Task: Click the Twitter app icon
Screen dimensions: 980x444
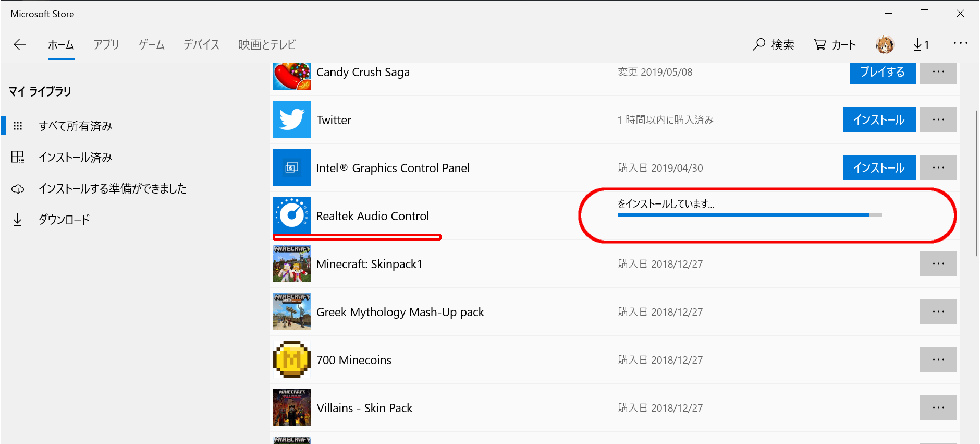Action: (x=292, y=119)
